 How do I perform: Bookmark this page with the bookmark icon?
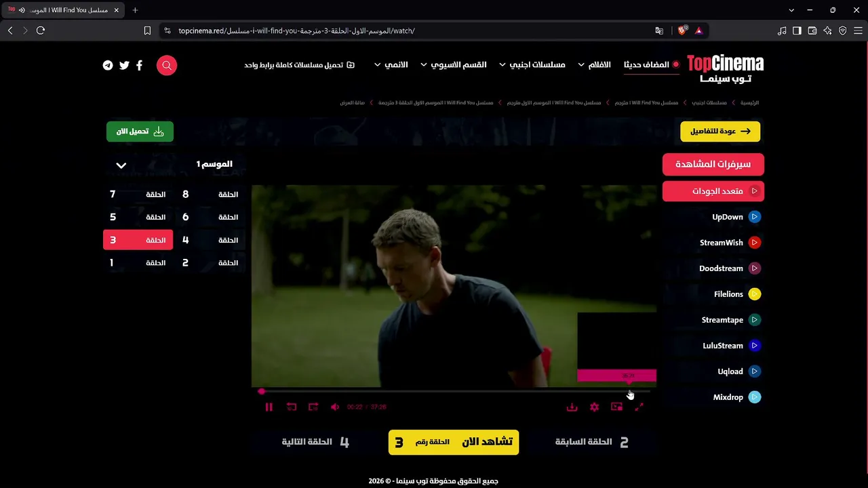147,30
